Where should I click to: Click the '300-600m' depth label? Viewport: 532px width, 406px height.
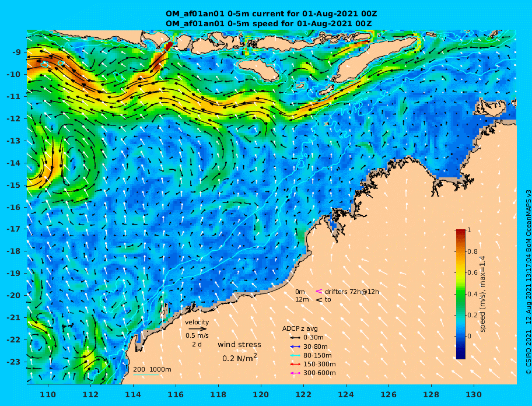(x=319, y=373)
